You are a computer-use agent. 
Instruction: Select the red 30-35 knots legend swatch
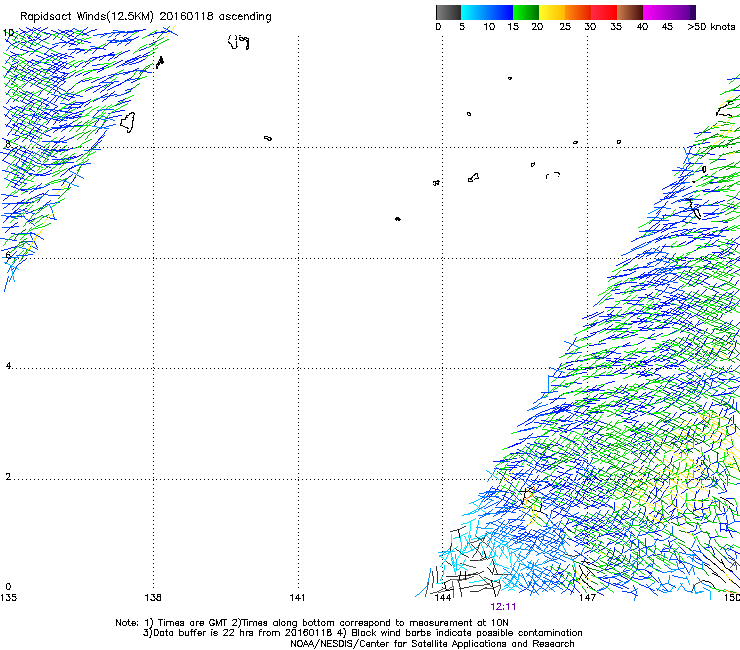pos(604,12)
